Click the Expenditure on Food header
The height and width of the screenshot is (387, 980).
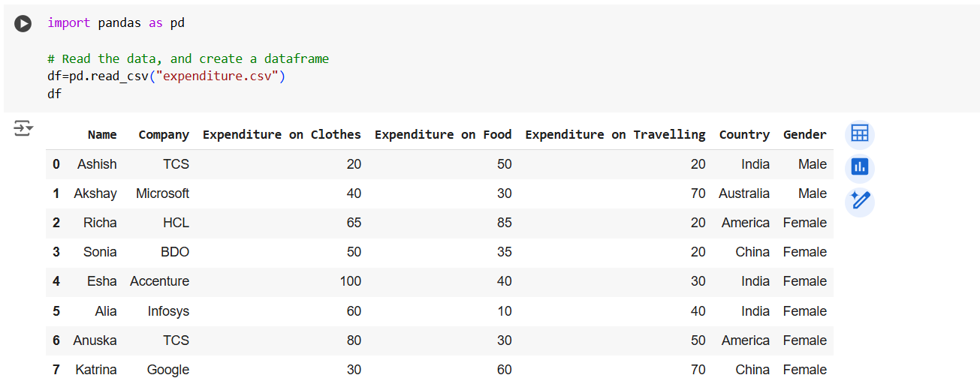pos(443,135)
